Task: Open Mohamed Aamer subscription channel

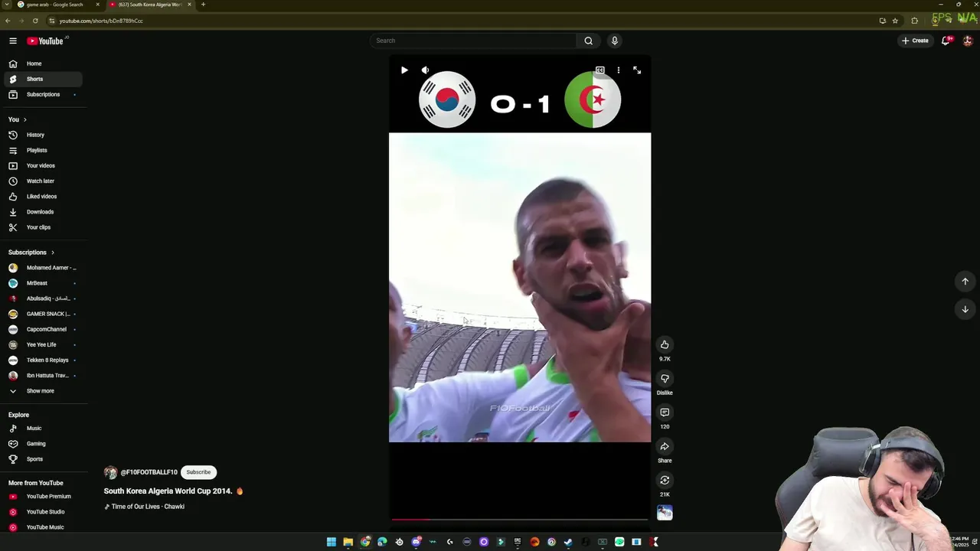Action: (42, 268)
